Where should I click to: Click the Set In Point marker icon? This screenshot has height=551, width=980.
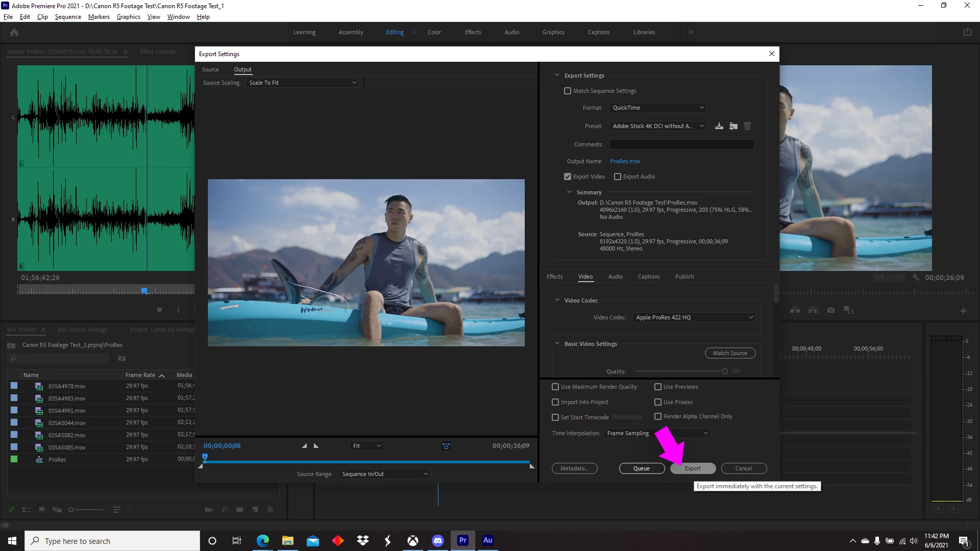click(304, 446)
